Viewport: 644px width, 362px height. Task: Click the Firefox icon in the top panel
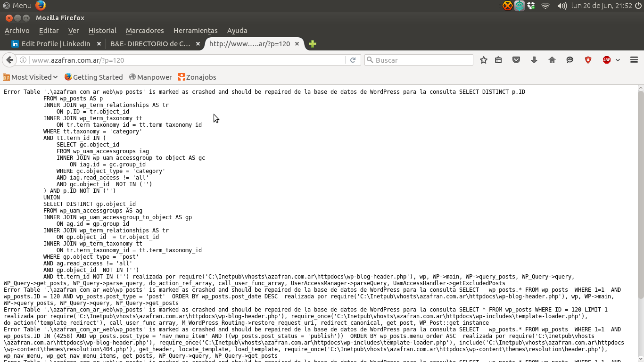click(41, 6)
